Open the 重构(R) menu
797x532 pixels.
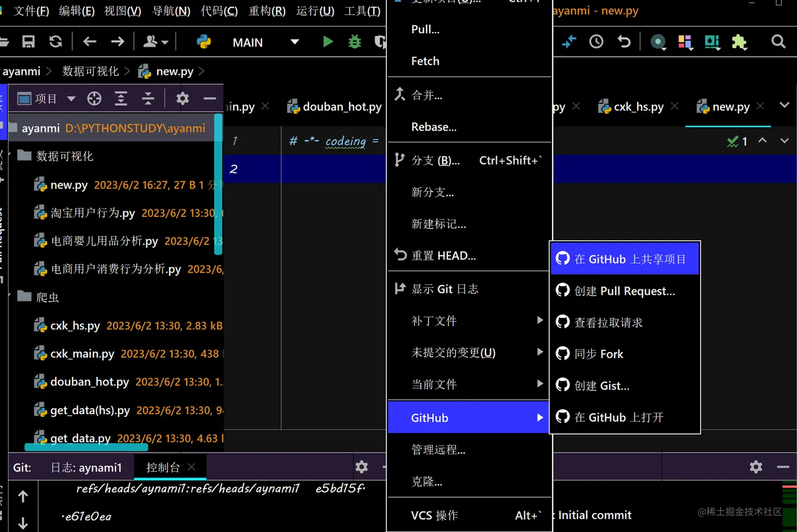click(267, 11)
